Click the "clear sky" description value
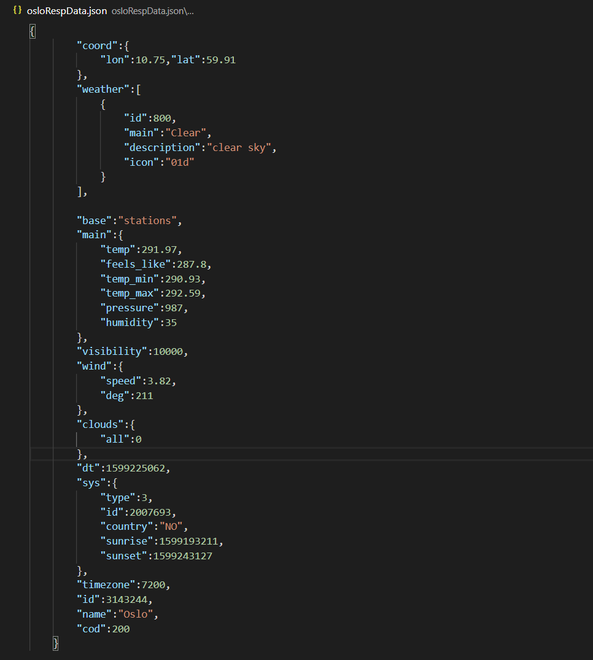593x660 pixels. (x=239, y=148)
